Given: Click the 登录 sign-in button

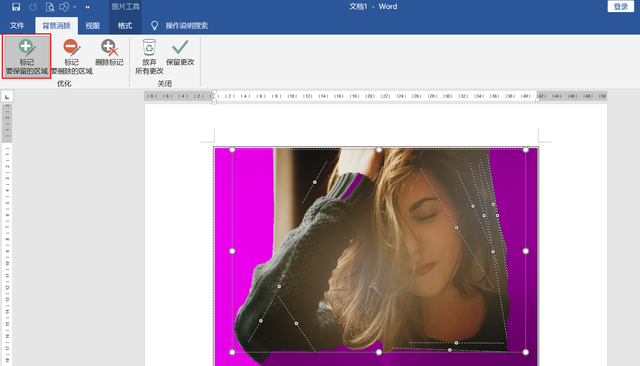Looking at the screenshot, I should pyautogui.click(x=620, y=7).
